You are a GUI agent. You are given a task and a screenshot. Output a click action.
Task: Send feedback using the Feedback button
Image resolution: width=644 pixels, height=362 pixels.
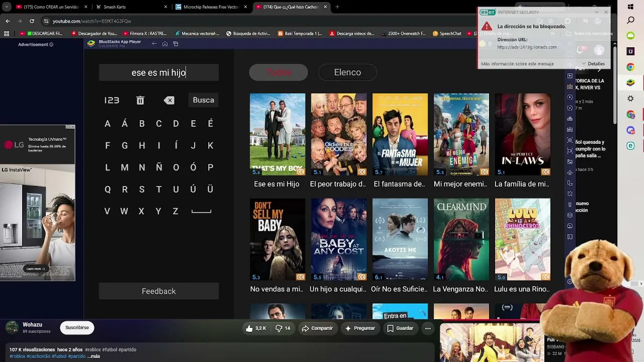tap(159, 291)
